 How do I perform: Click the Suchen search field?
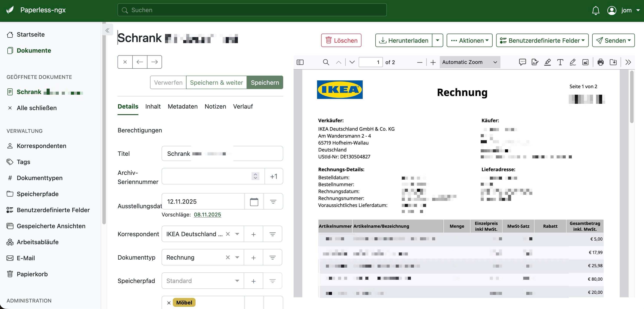coord(252,10)
